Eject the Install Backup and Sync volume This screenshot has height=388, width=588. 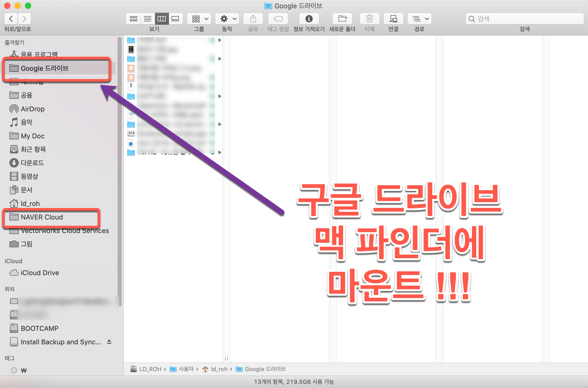point(109,342)
